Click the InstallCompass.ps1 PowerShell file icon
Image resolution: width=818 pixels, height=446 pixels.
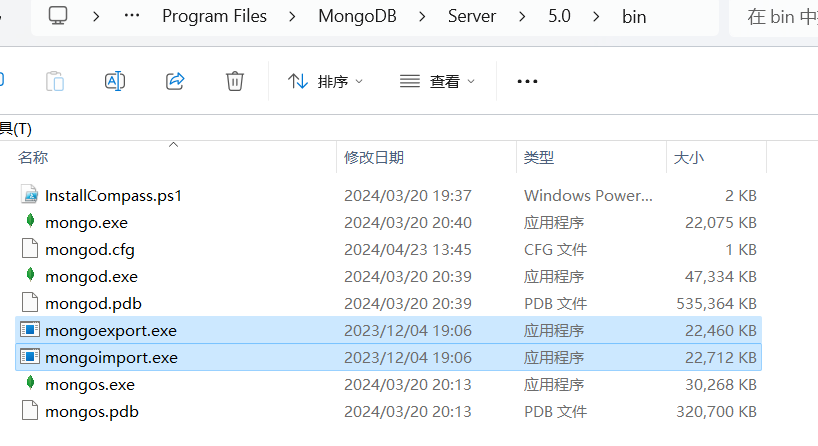[30, 195]
